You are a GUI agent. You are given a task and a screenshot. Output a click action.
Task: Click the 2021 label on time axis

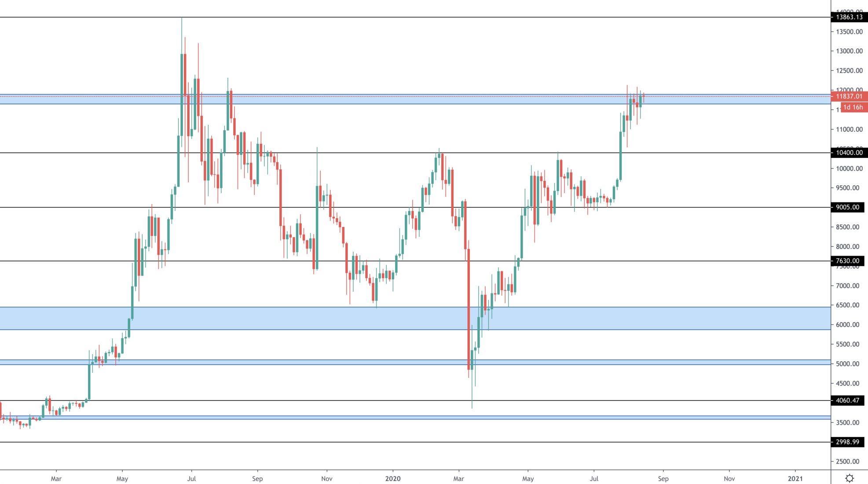point(795,478)
